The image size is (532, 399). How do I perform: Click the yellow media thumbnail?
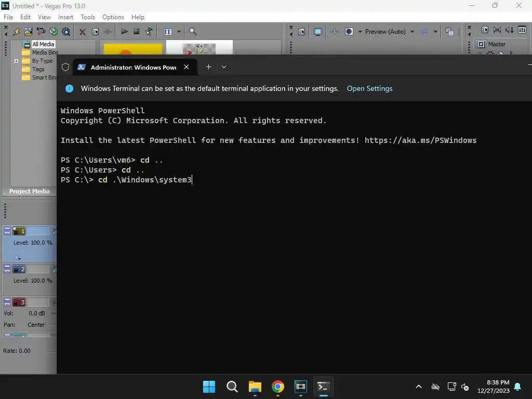[x=133, y=49]
